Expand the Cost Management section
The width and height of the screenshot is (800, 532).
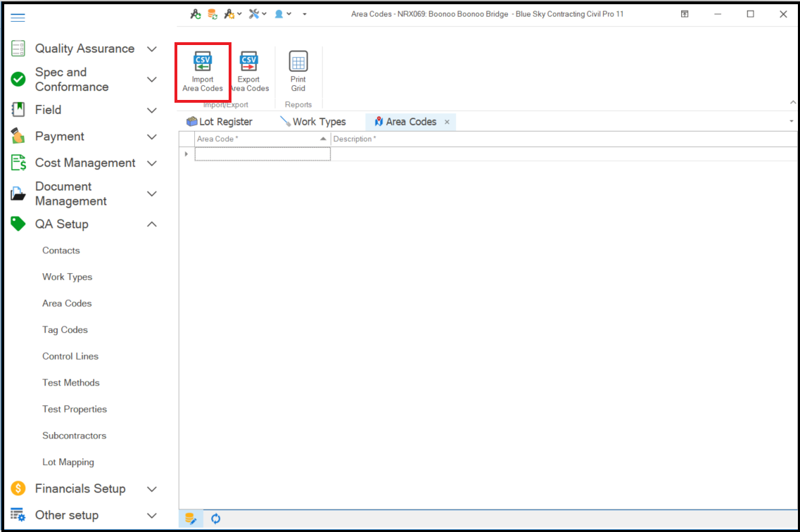click(x=84, y=163)
